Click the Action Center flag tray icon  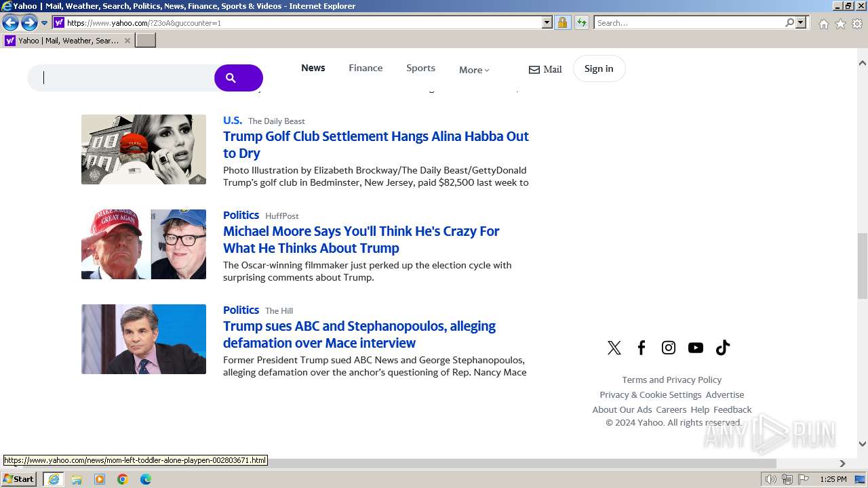[x=803, y=479]
